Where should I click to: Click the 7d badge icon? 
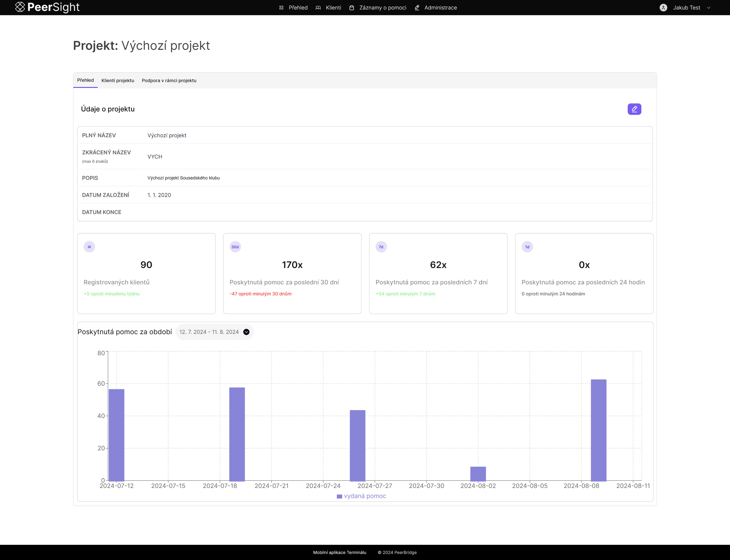pyautogui.click(x=381, y=247)
